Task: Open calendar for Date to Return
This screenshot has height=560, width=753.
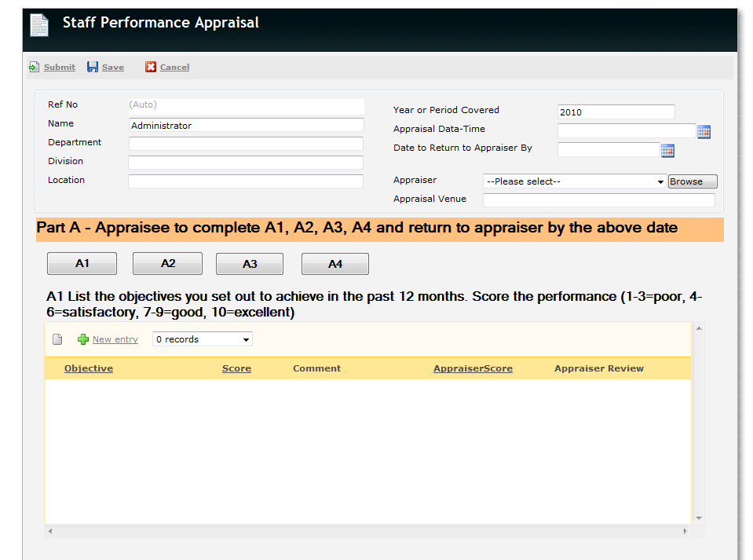Action: pos(667,150)
